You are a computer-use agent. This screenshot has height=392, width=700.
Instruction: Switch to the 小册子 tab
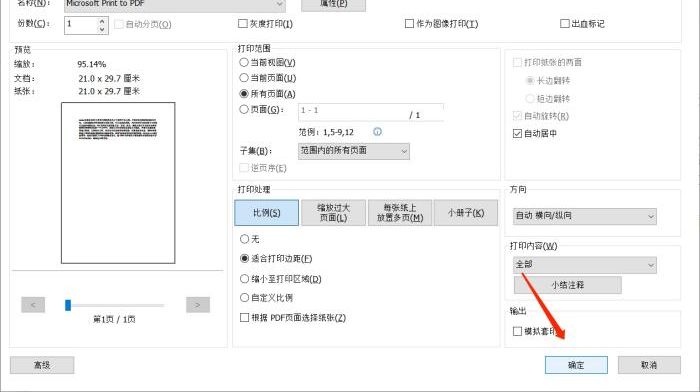[x=466, y=213]
